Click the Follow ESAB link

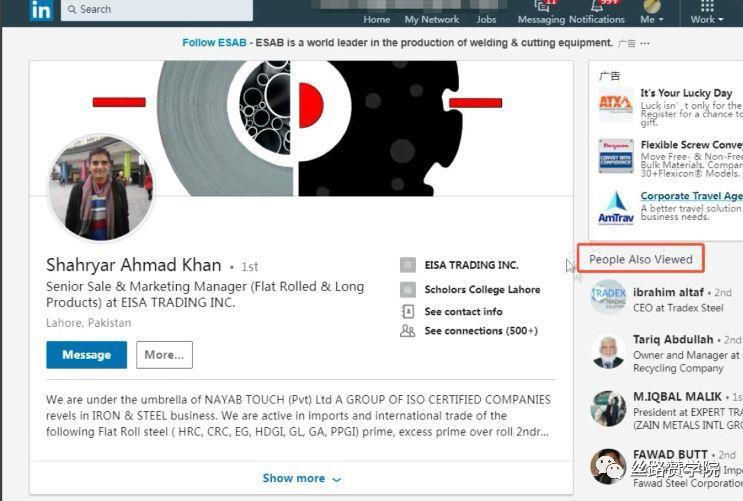tap(214, 43)
